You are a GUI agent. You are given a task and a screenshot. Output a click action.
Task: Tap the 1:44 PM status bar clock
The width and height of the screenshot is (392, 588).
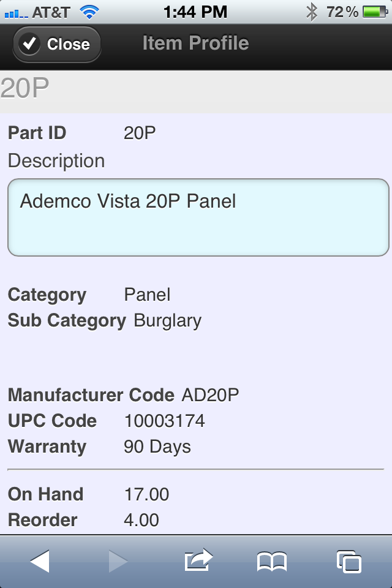(195, 12)
